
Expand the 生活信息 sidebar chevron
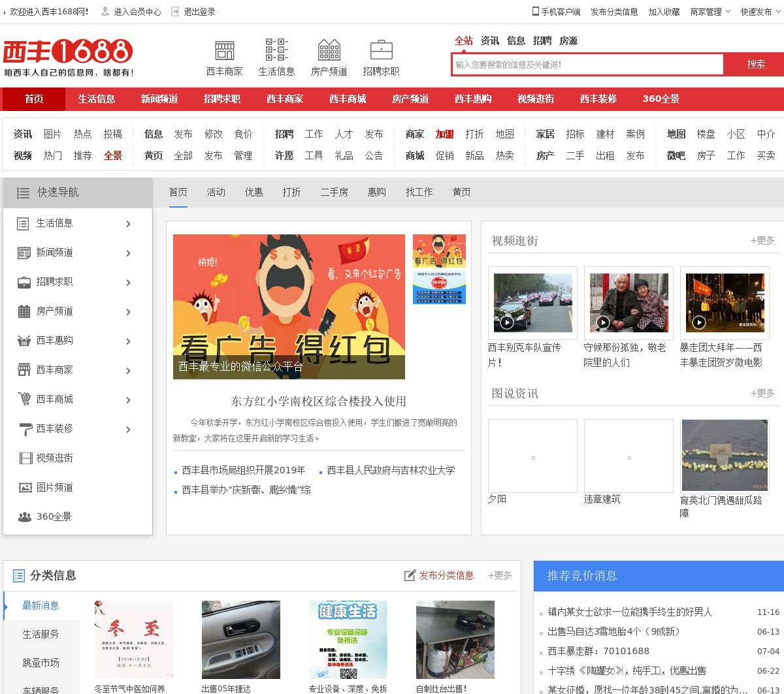[x=128, y=224]
